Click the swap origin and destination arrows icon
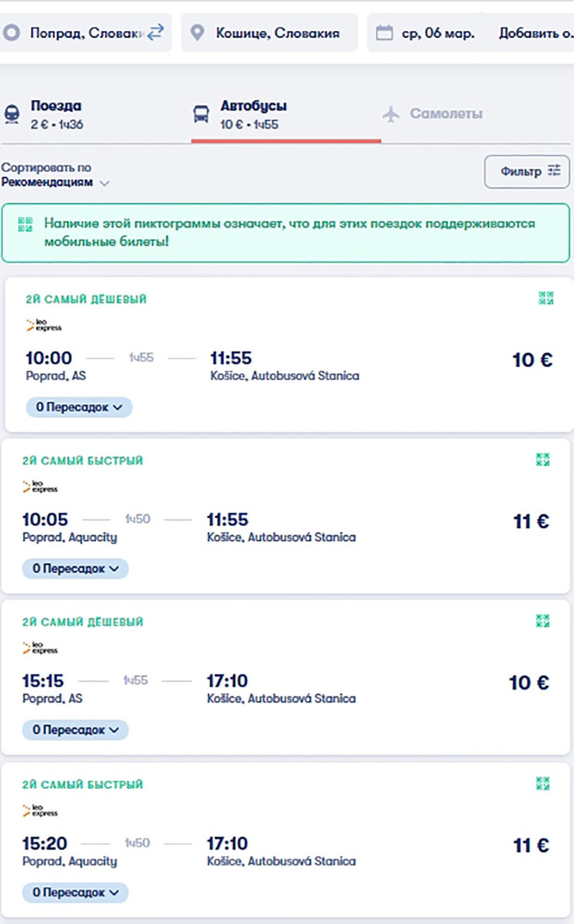This screenshot has height=924, width=574. [155, 32]
